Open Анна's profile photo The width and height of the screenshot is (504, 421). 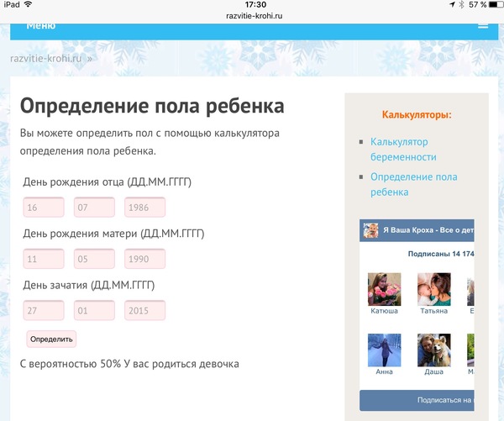click(385, 350)
